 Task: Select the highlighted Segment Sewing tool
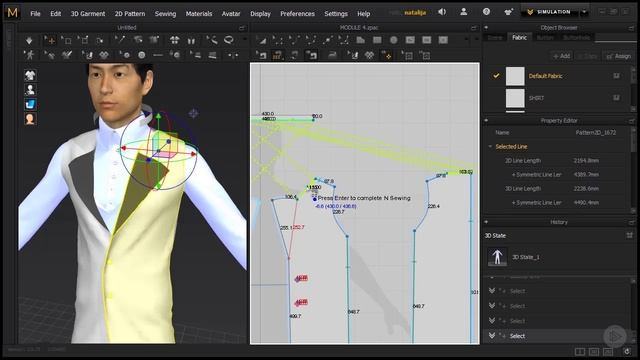(x=278, y=55)
